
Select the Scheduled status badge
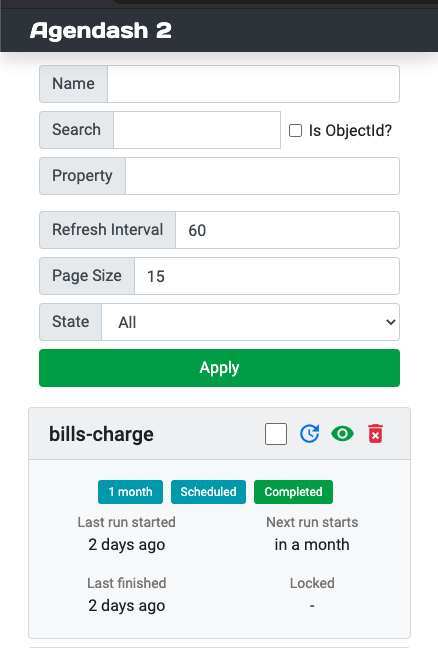pos(208,492)
